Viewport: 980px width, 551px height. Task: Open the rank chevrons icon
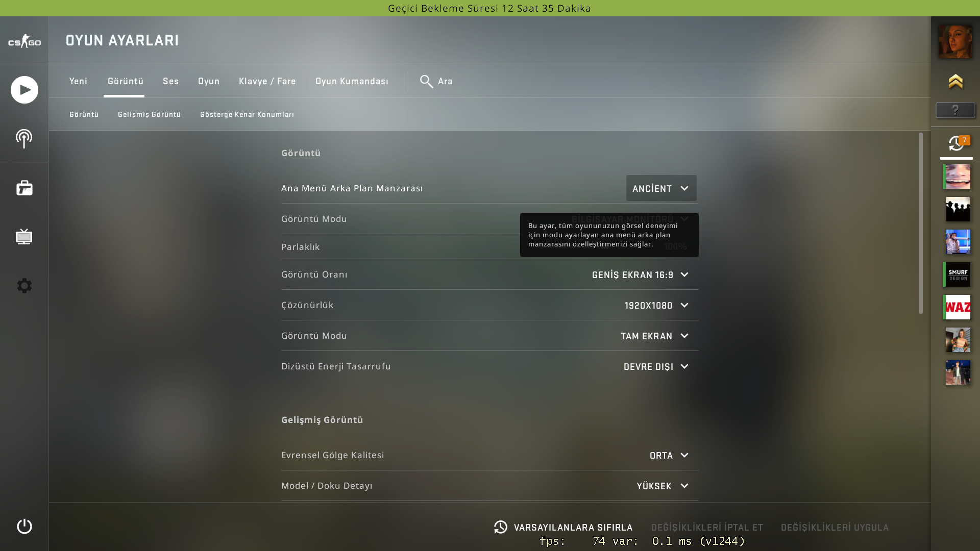point(955,82)
